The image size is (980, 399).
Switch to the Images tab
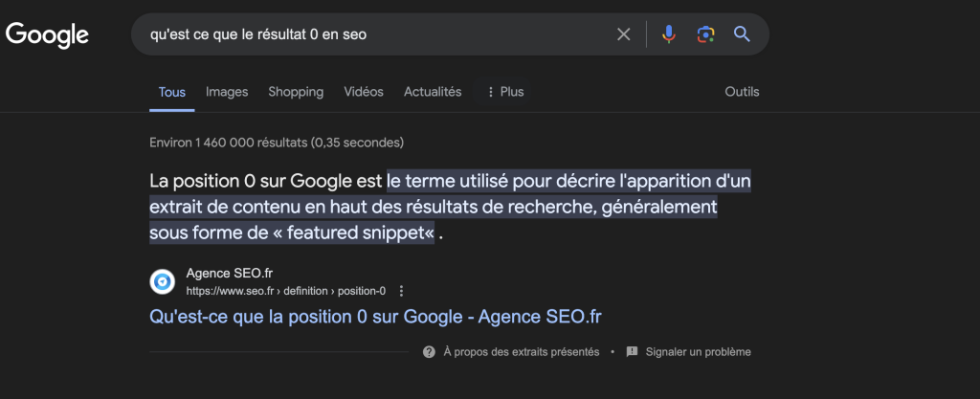pyautogui.click(x=227, y=92)
